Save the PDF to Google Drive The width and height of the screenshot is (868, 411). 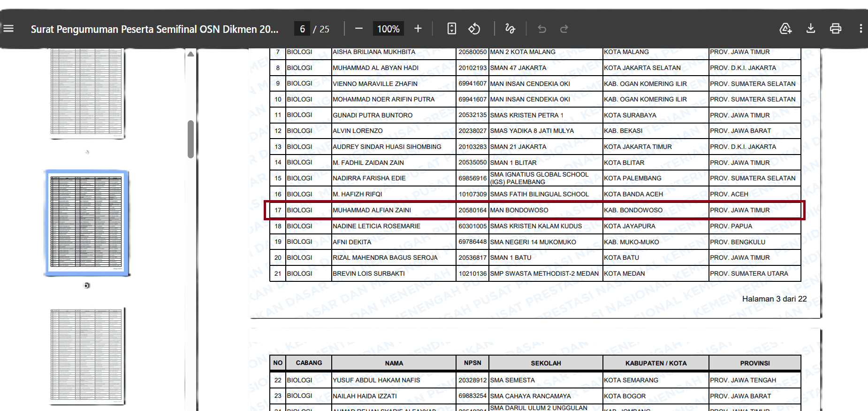tap(785, 29)
